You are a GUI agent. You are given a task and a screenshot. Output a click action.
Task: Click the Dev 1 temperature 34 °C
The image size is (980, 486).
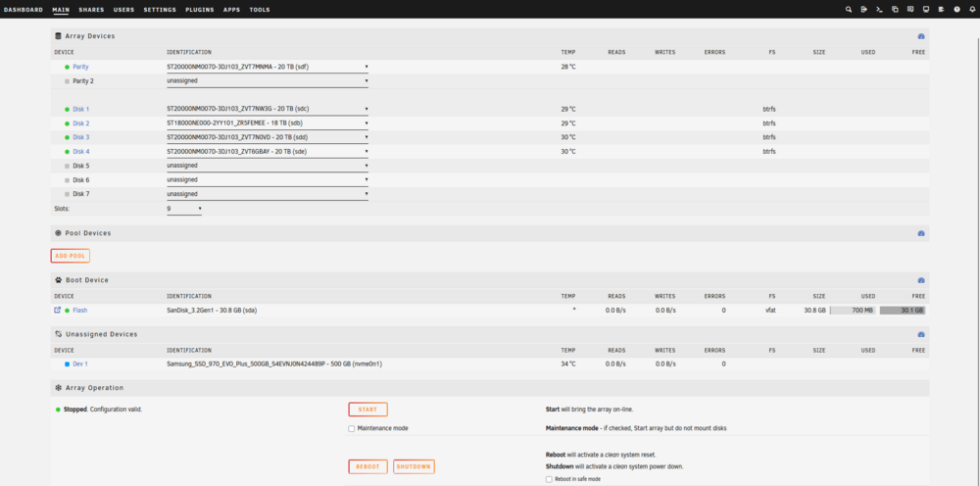[x=568, y=364]
